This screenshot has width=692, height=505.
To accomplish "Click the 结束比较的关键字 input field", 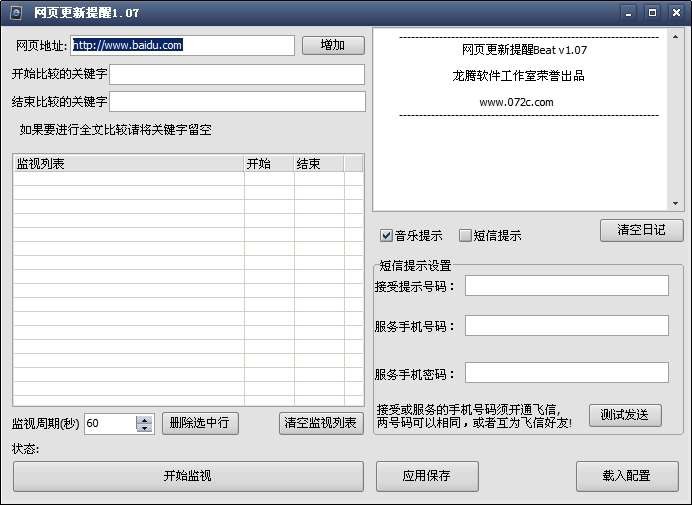I will tap(237, 102).
